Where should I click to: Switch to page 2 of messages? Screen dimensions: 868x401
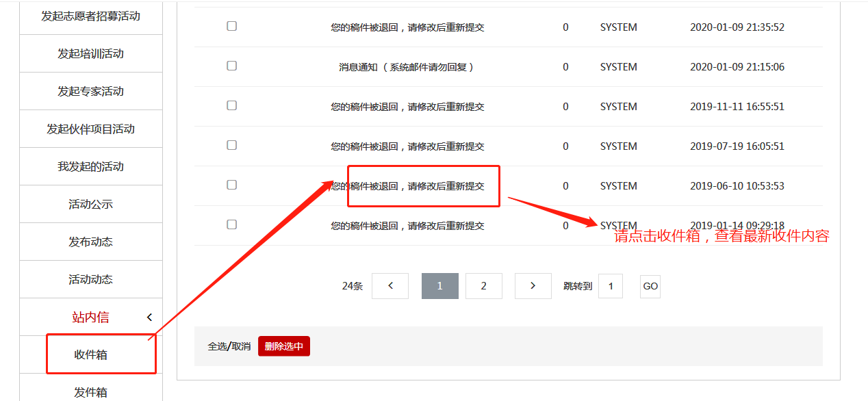[483, 286]
